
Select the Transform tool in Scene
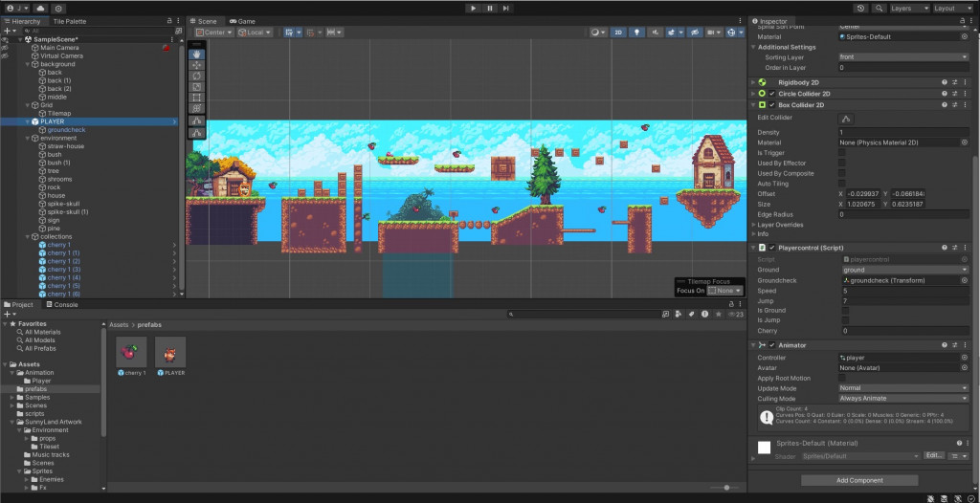coord(197,108)
